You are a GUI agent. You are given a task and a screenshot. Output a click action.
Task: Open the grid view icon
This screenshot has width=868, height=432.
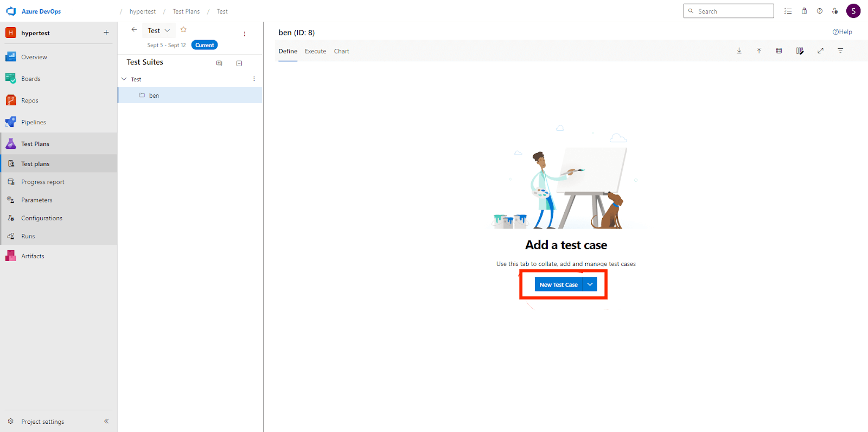point(779,51)
